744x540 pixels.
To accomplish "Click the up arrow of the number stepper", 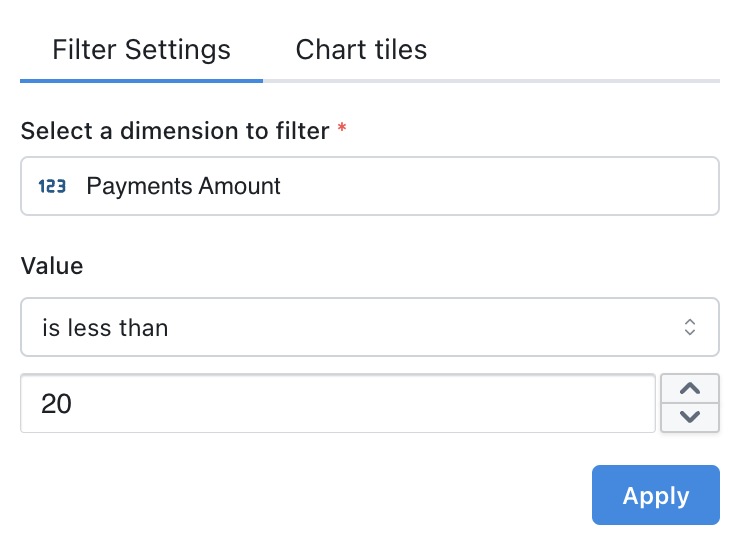I will 690,389.
